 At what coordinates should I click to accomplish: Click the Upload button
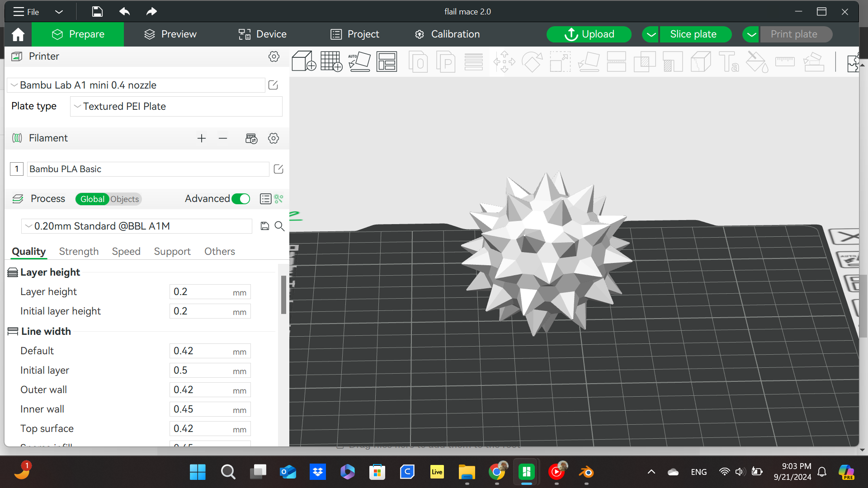pyautogui.click(x=589, y=34)
